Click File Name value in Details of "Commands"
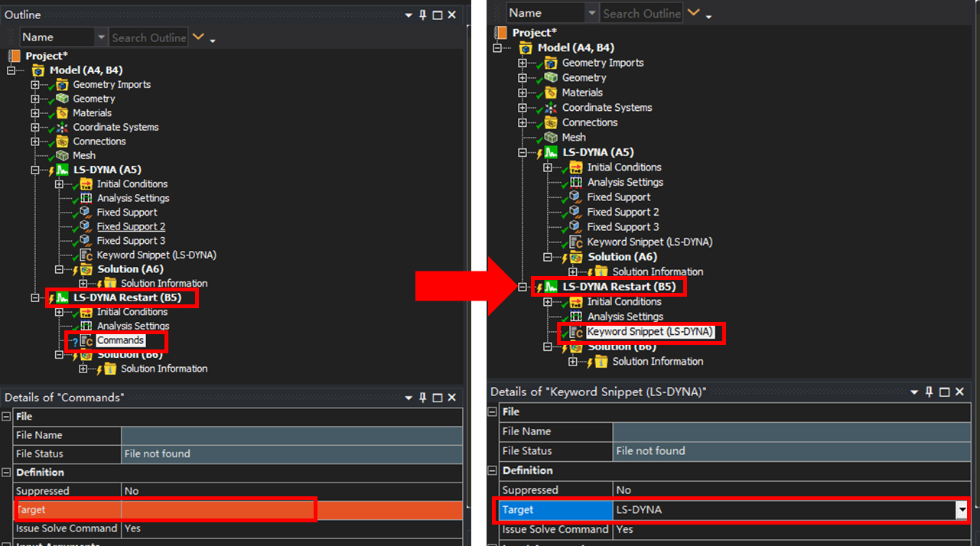Viewport: 980px width, 546px height. tap(292, 435)
